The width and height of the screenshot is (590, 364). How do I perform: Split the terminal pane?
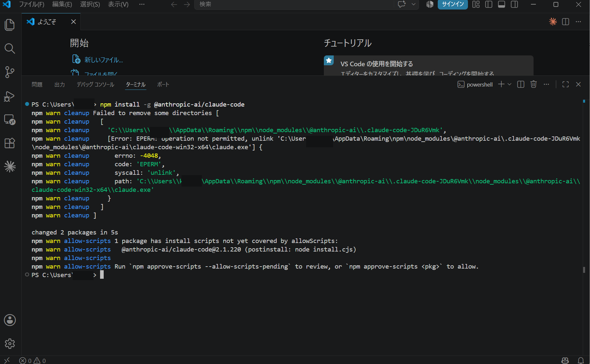(x=521, y=84)
